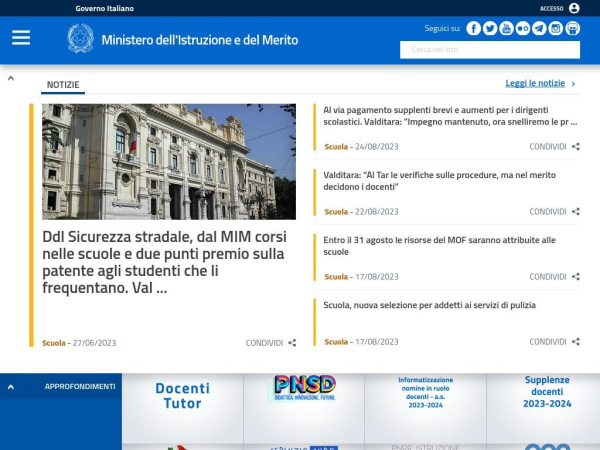
Task: Open the Ministry's Telegram icon
Action: click(x=539, y=28)
